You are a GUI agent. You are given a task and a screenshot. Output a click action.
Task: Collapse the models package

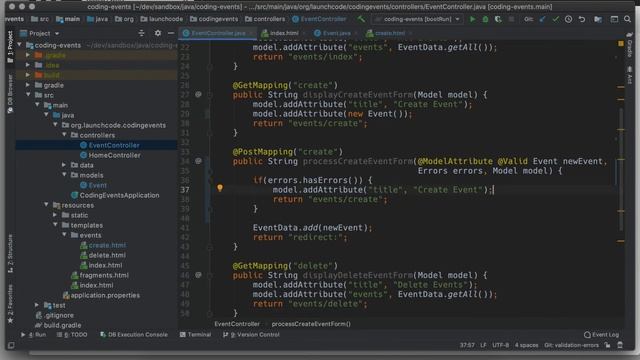tap(64, 175)
